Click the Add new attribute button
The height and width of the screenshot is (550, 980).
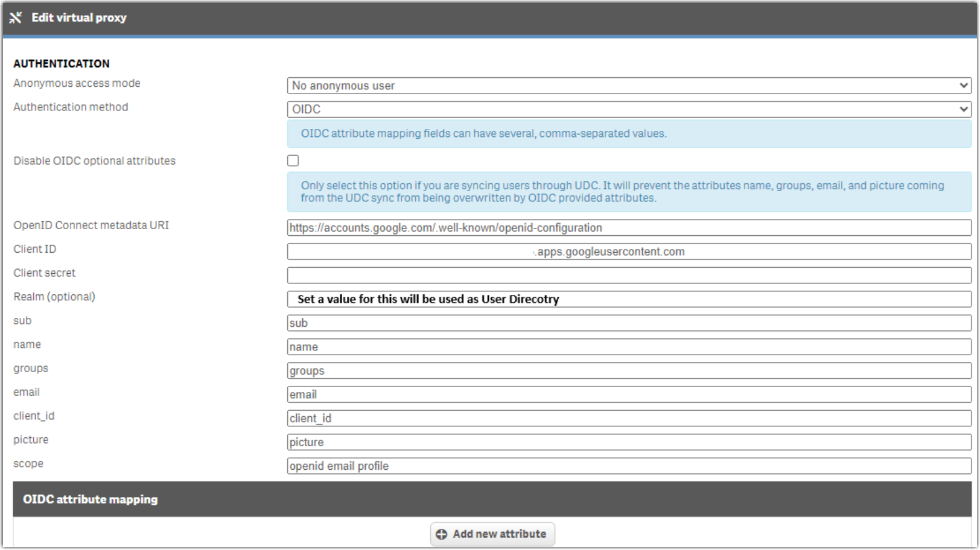[x=492, y=534]
